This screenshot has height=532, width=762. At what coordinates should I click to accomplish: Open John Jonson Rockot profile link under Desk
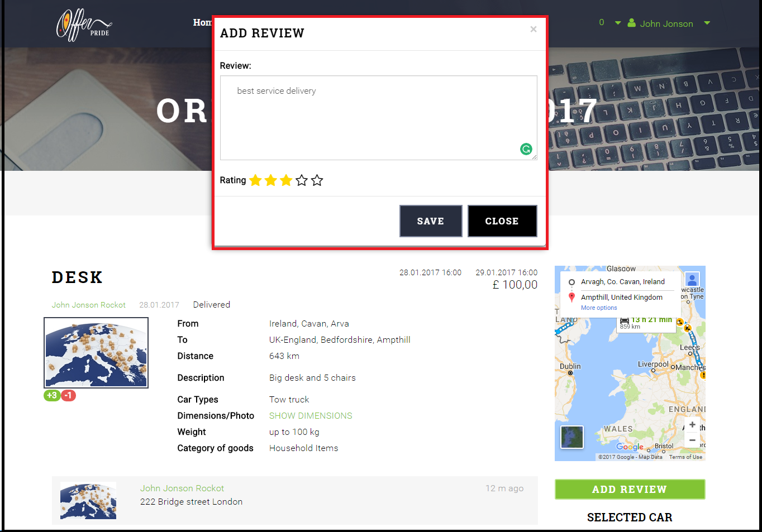(x=89, y=305)
